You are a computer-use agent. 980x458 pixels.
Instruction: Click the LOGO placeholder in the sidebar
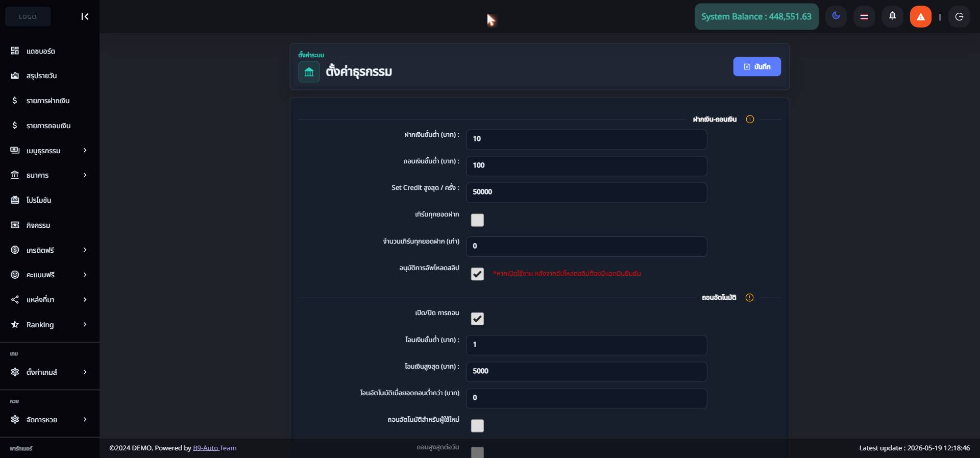click(x=28, y=17)
